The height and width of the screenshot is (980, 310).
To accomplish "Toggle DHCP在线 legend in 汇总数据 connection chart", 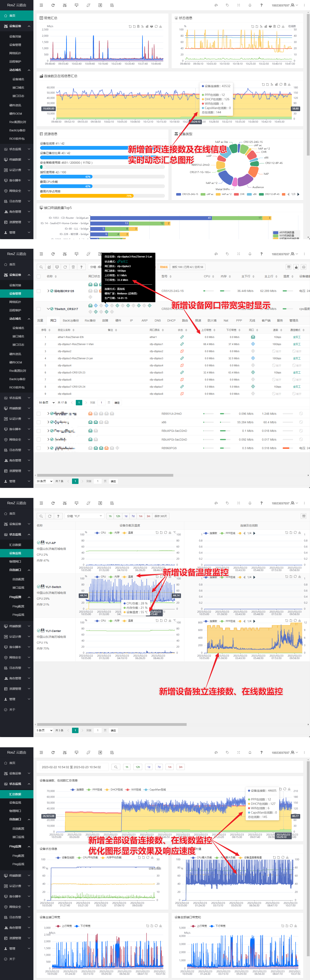I will (114, 789).
